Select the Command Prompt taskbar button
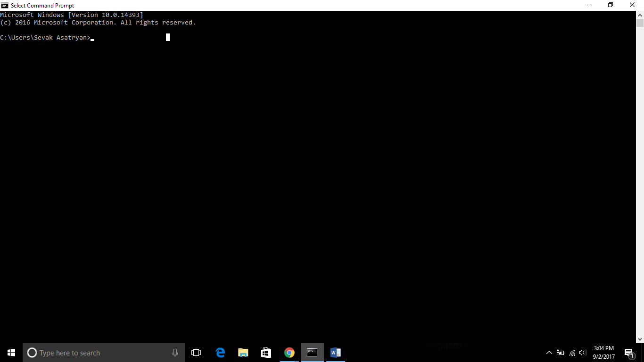This screenshot has height=362, width=644. (x=313, y=353)
